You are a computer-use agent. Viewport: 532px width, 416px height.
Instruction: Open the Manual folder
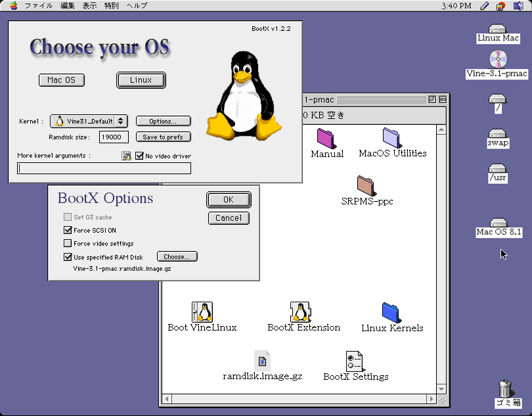point(326,138)
